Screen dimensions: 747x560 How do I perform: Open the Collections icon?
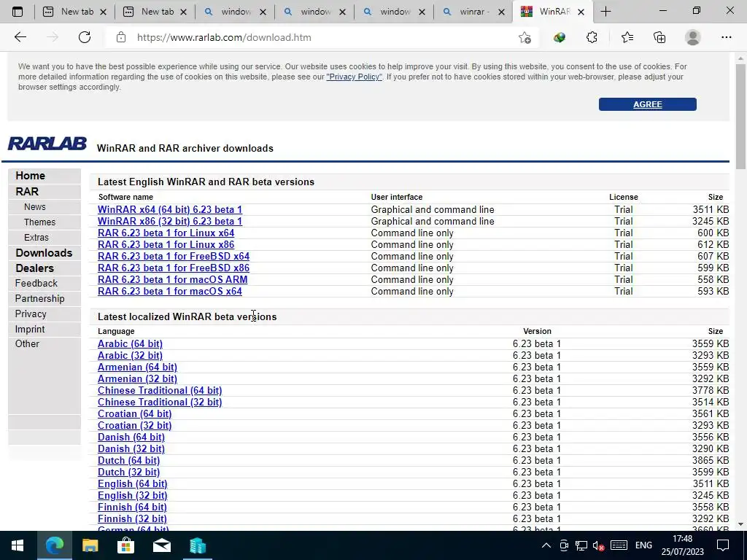coord(659,37)
